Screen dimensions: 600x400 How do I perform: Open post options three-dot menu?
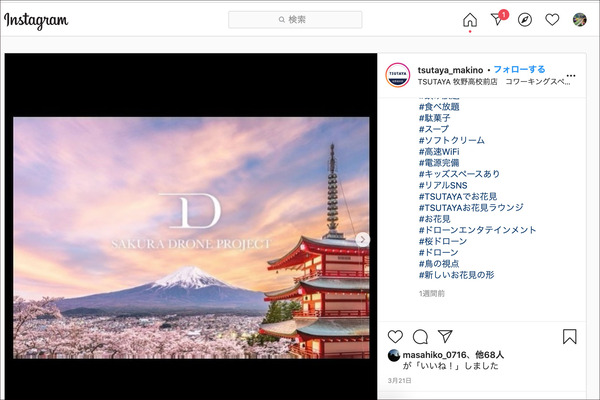pos(571,75)
